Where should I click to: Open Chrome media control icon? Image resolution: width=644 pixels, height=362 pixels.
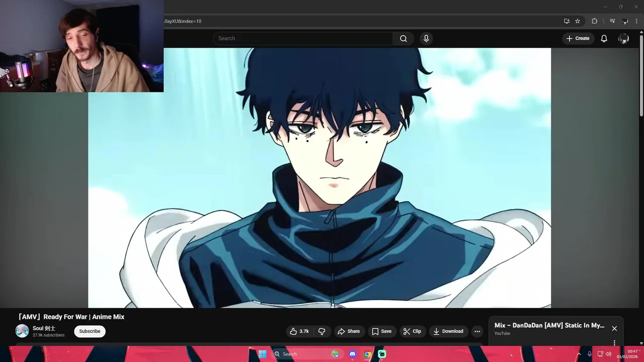(x=612, y=21)
